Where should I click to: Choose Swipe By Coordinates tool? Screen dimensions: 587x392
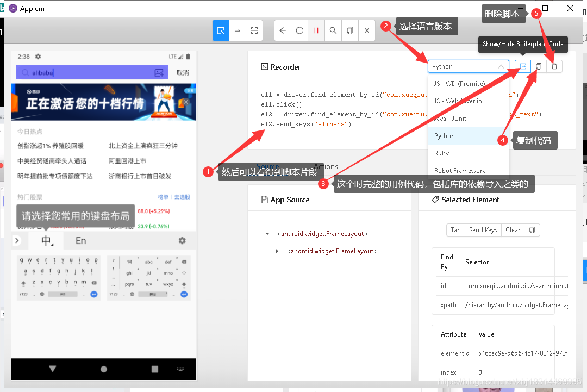[x=238, y=30]
